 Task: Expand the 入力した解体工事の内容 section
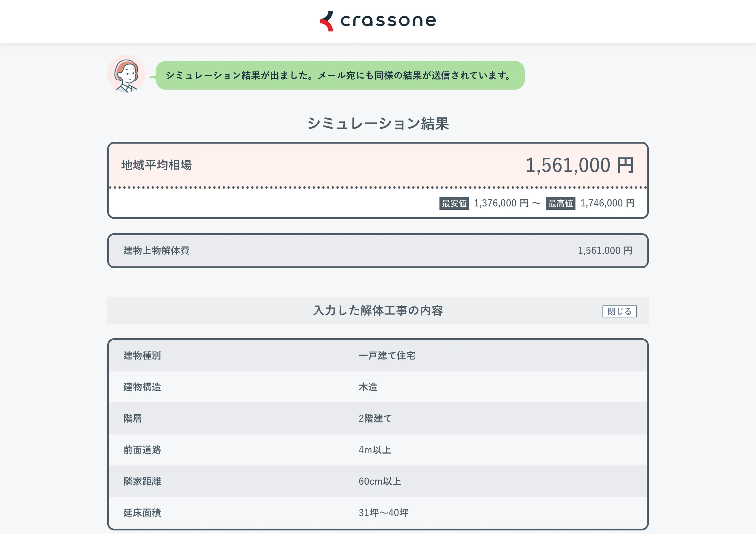pos(620,311)
